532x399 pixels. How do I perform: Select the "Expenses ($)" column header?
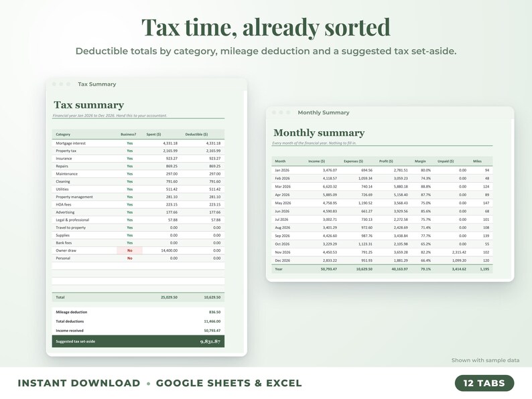tap(353, 161)
